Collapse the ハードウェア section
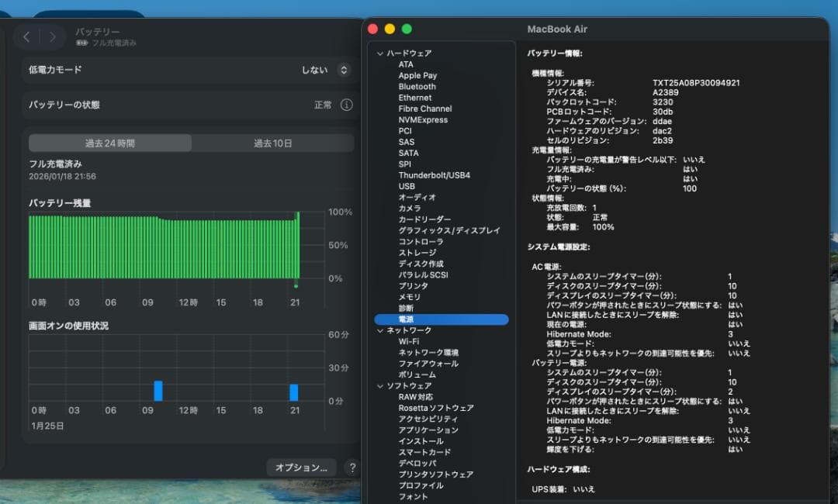The height and width of the screenshot is (504, 838). pos(379,53)
